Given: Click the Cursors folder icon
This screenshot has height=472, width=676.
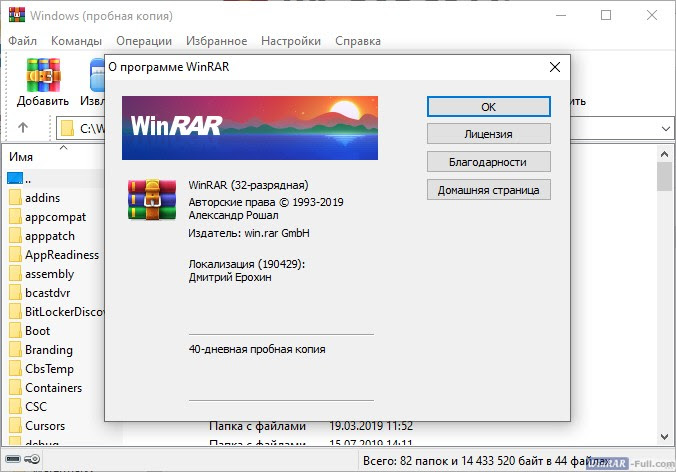Looking at the screenshot, I should coord(16,425).
